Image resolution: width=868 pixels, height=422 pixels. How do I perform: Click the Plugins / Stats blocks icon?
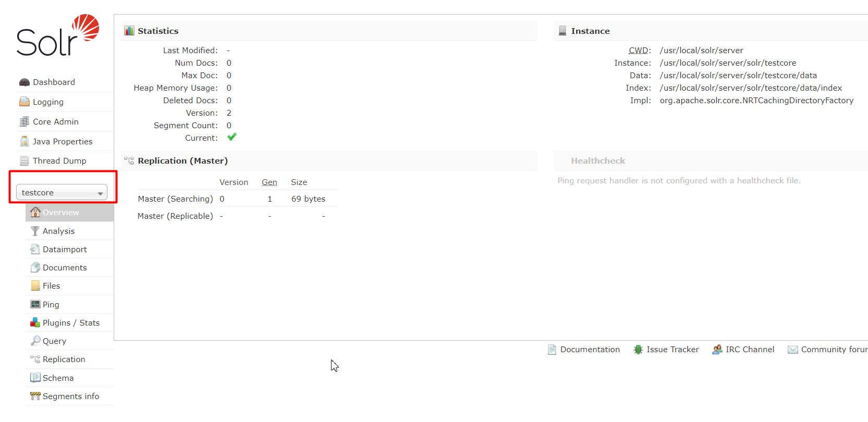pyautogui.click(x=35, y=322)
